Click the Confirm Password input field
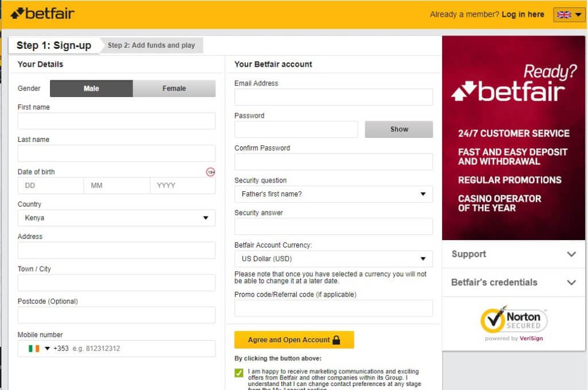Screen dimensions: 588x390 (x=334, y=161)
